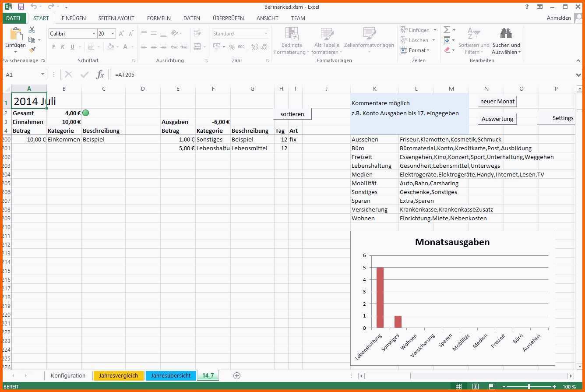Click the Clear eraser icon
This screenshot has width=585, height=392.
(x=447, y=50)
